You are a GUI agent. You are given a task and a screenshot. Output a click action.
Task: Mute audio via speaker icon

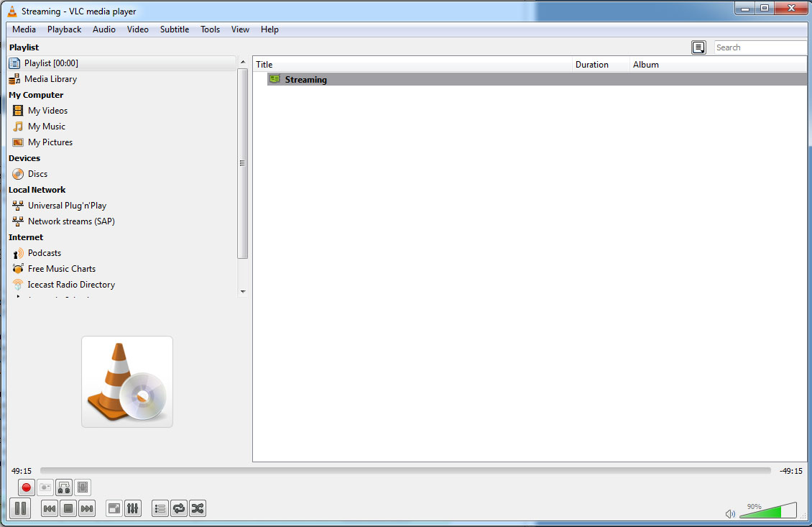point(730,513)
